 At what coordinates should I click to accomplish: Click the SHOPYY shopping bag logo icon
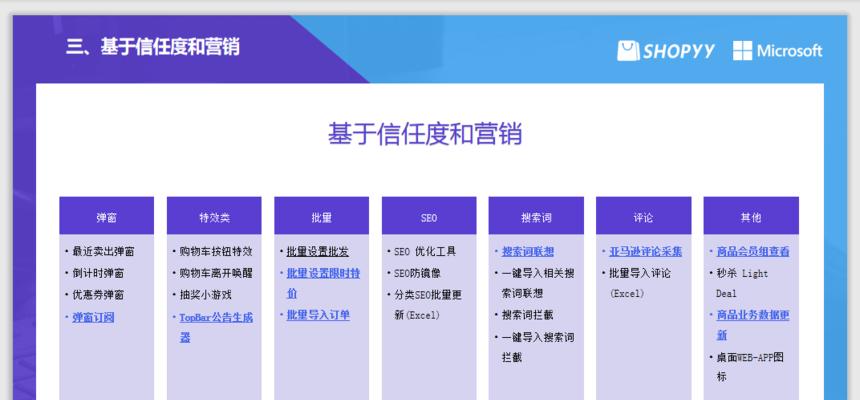coord(628,50)
